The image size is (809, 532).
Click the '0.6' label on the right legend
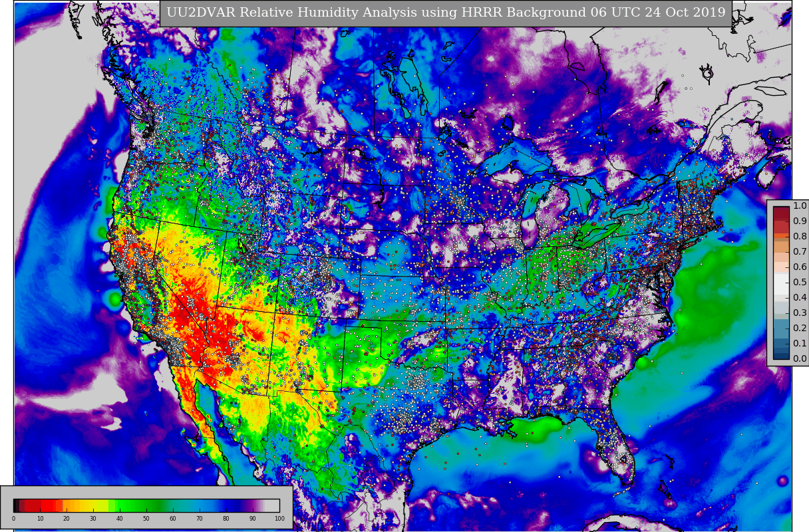[800, 267]
